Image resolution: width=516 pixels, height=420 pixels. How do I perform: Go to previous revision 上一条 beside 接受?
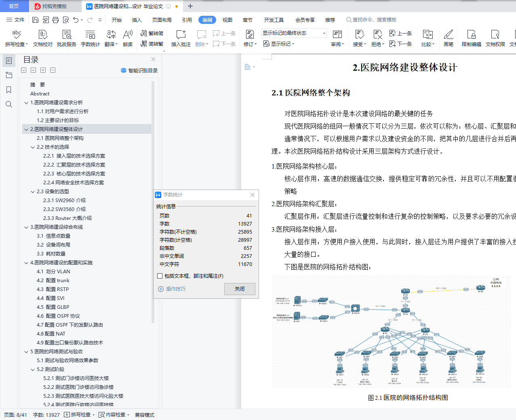point(400,34)
